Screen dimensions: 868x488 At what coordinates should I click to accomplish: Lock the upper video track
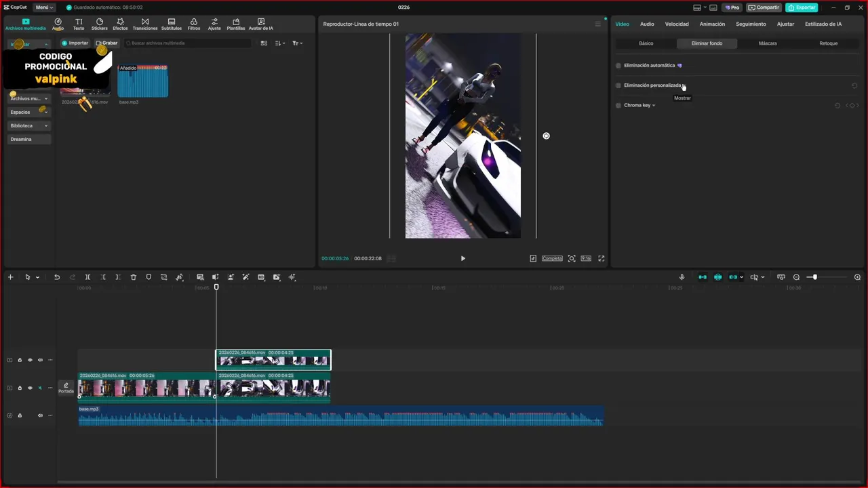click(x=20, y=360)
